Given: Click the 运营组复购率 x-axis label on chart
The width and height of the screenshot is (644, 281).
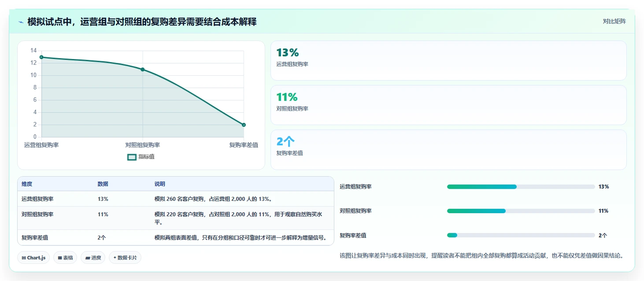Looking at the screenshot, I should click(41, 145).
